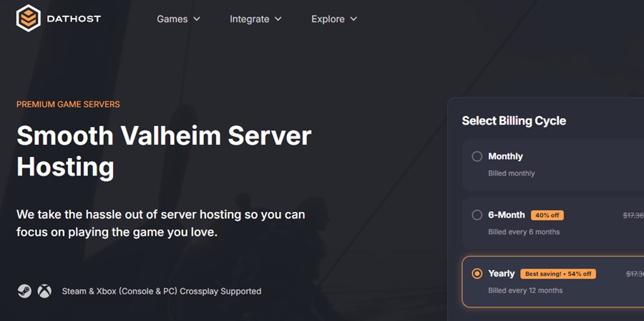Click the Select Billing Cycle heading
Viewport: 644px width, 321px height.
(514, 121)
